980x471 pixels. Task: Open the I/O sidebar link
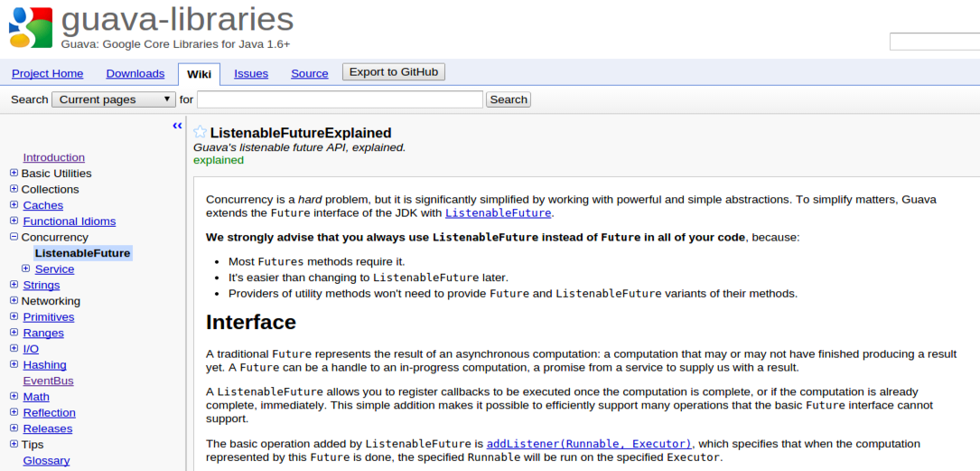click(31, 349)
